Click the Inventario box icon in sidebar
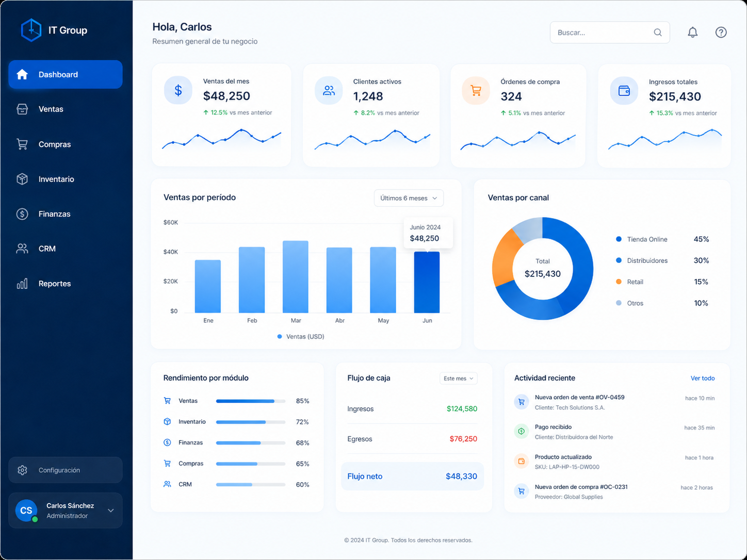The width and height of the screenshot is (747, 560). tap(22, 179)
